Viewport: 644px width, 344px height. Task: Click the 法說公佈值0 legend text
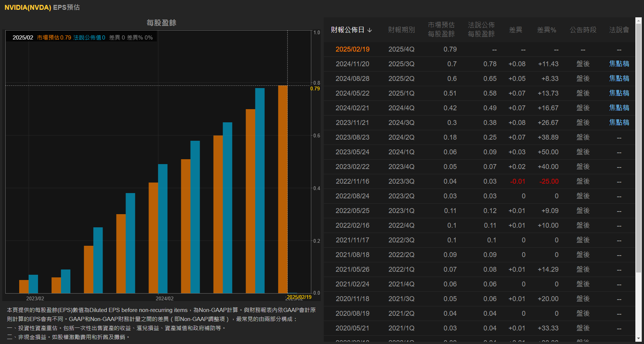89,38
